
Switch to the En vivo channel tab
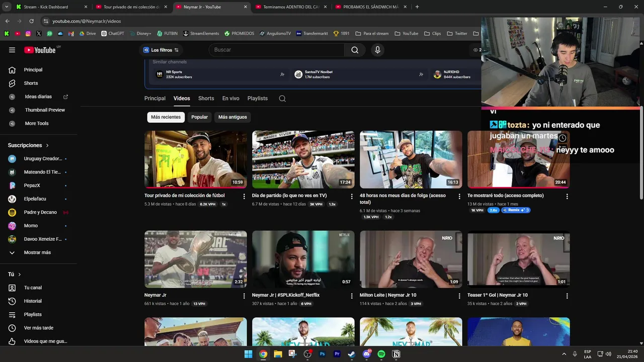(x=231, y=99)
